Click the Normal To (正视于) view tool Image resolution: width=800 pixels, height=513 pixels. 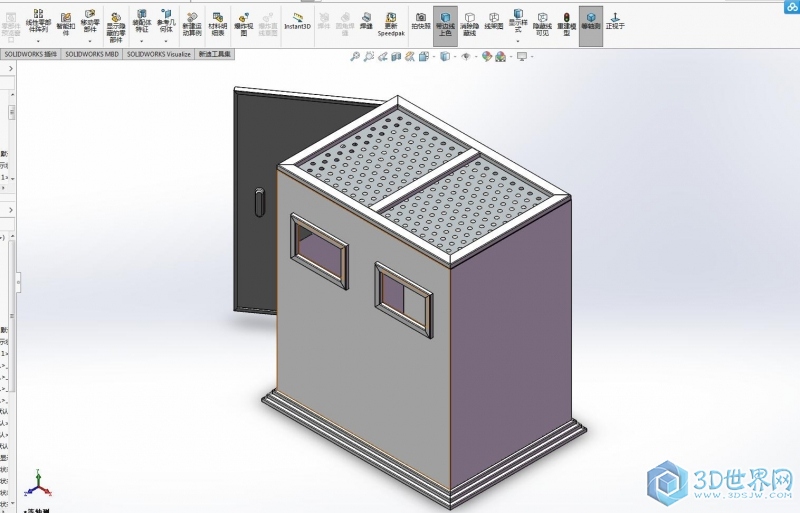pos(615,21)
